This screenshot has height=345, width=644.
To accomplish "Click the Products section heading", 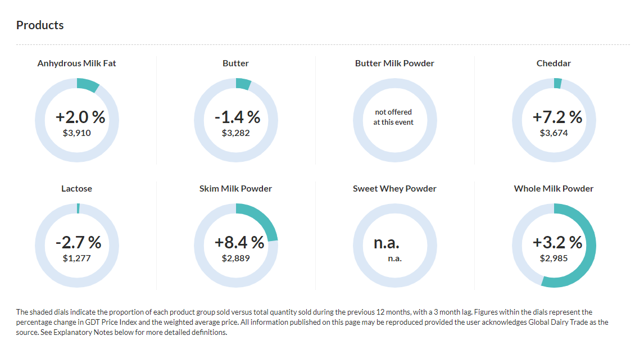I will coord(40,25).
